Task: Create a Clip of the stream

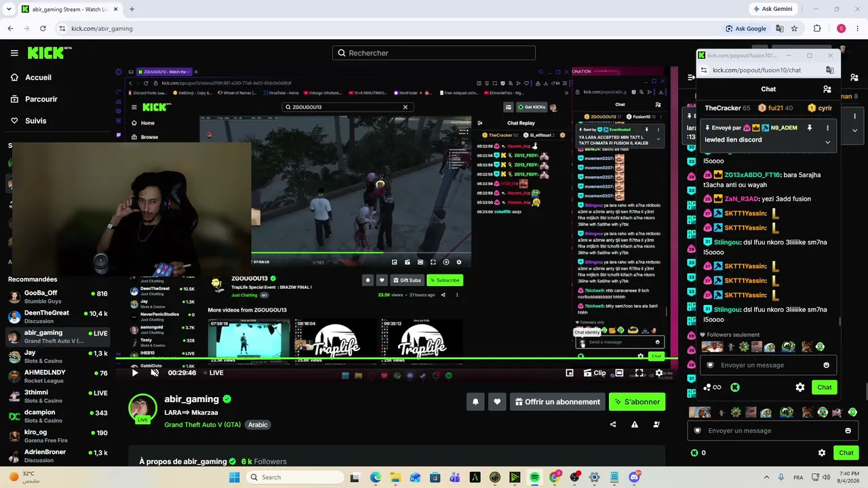Action: tap(593, 373)
